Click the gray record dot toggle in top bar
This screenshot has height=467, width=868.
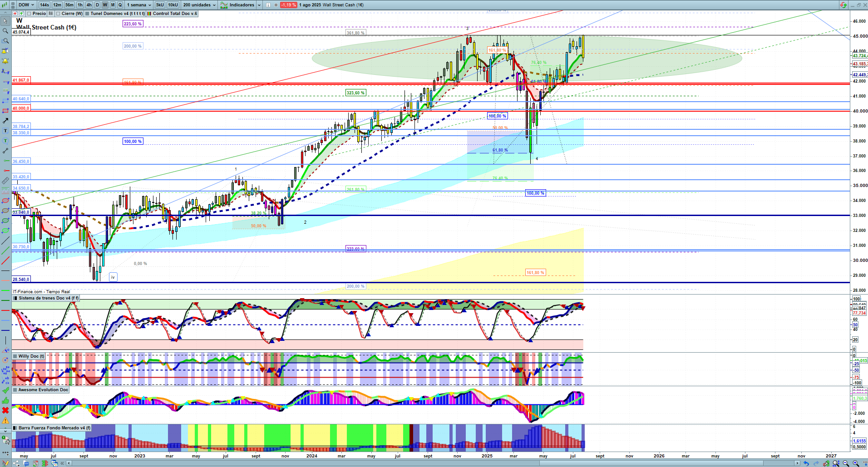[x=276, y=5]
